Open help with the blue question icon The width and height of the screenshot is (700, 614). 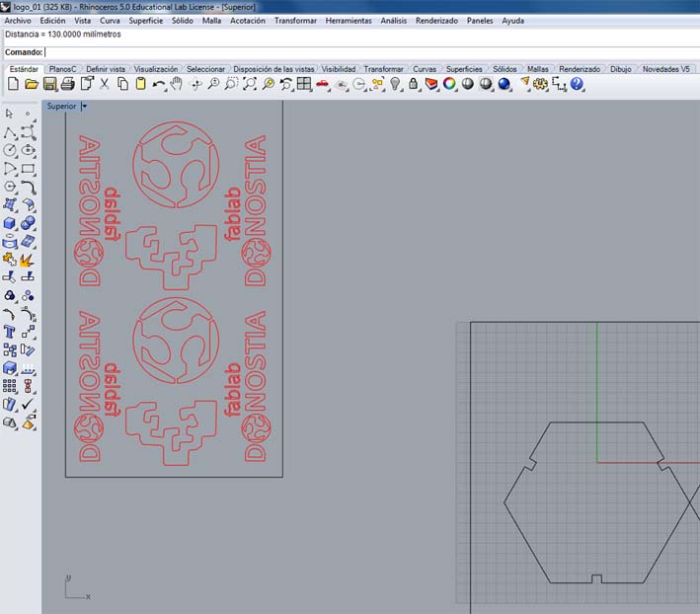click(577, 84)
